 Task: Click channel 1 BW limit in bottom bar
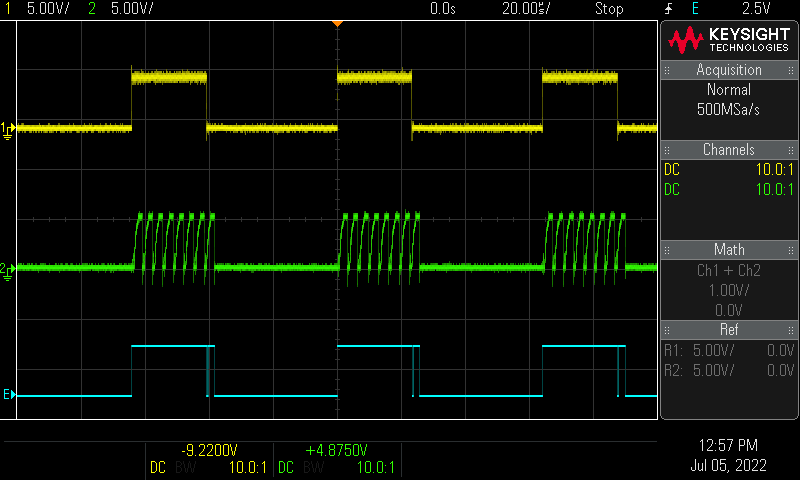tap(185, 467)
